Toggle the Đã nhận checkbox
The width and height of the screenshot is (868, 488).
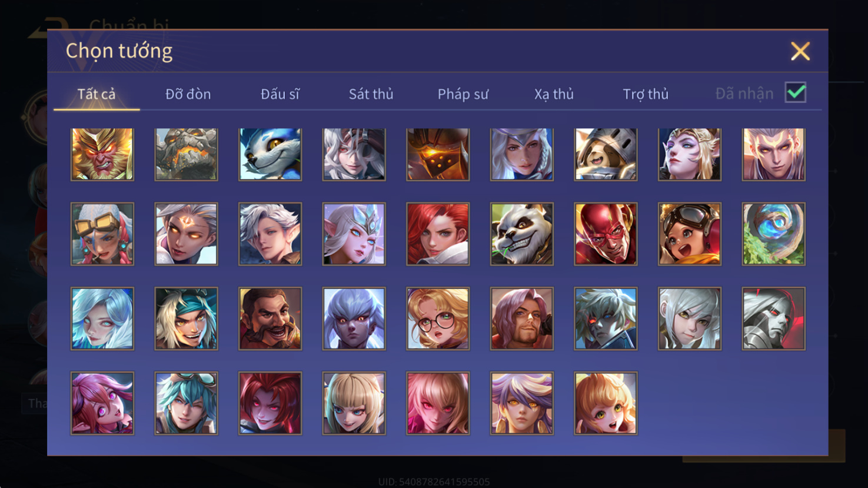(796, 93)
